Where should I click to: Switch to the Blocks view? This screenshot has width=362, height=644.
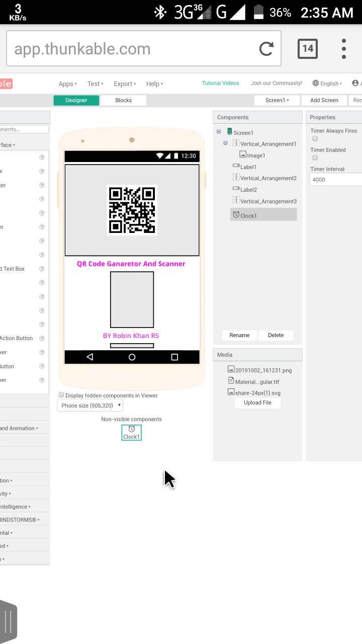click(x=124, y=100)
